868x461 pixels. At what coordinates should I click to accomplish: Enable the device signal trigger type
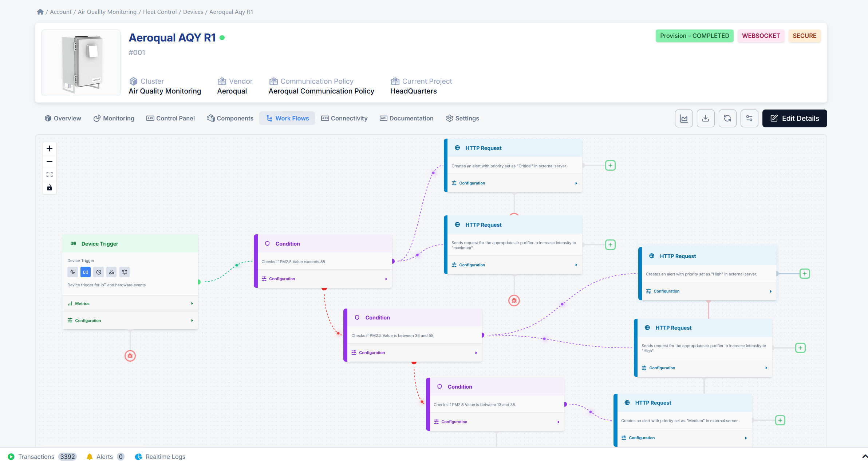click(85, 272)
